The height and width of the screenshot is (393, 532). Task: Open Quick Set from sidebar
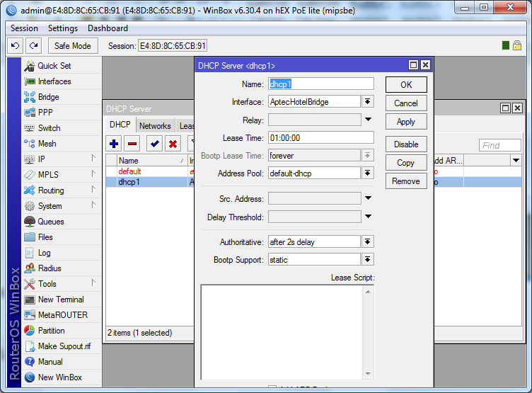click(62, 66)
